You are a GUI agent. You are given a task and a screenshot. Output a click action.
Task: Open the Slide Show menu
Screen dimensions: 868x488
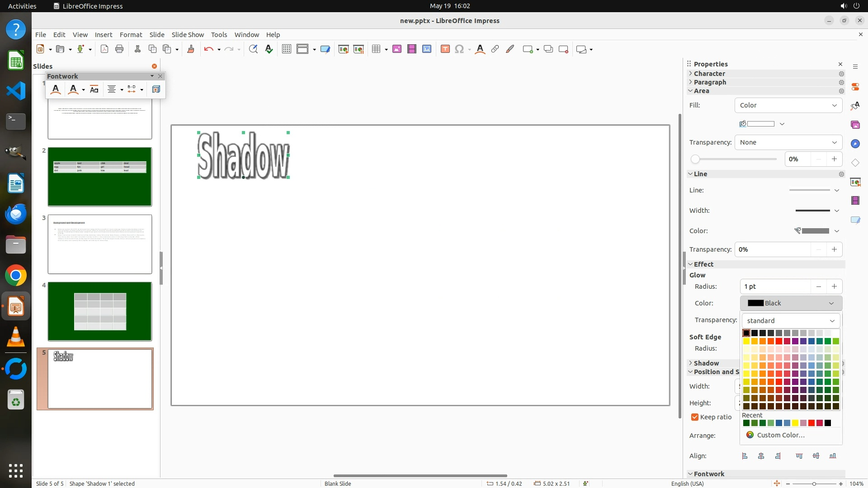(188, 35)
